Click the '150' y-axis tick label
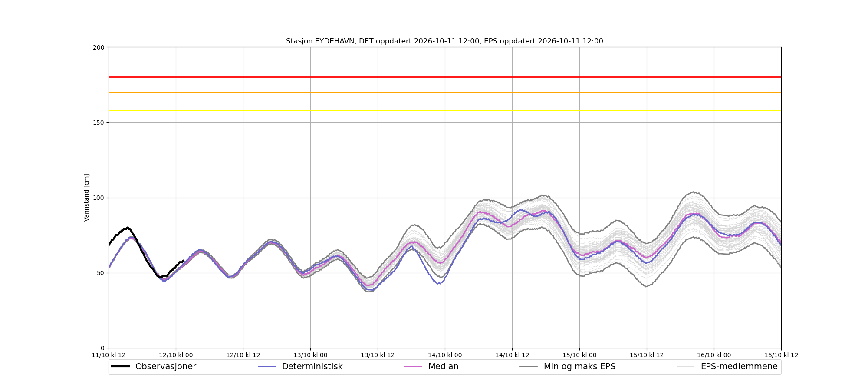The width and height of the screenshot is (868, 391). click(x=99, y=123)
